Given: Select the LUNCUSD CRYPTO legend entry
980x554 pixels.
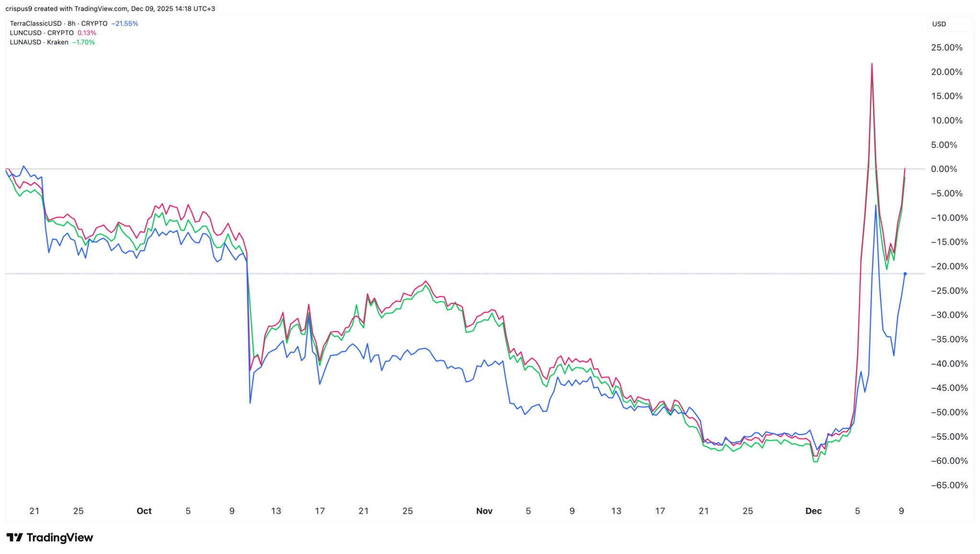Looking at the screenshot, I should tap(42, 33).
